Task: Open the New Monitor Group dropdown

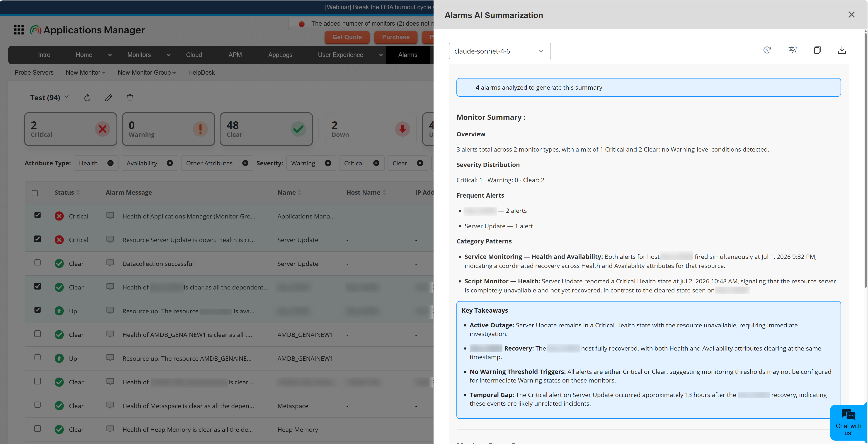Action: (x=147, y=73)
